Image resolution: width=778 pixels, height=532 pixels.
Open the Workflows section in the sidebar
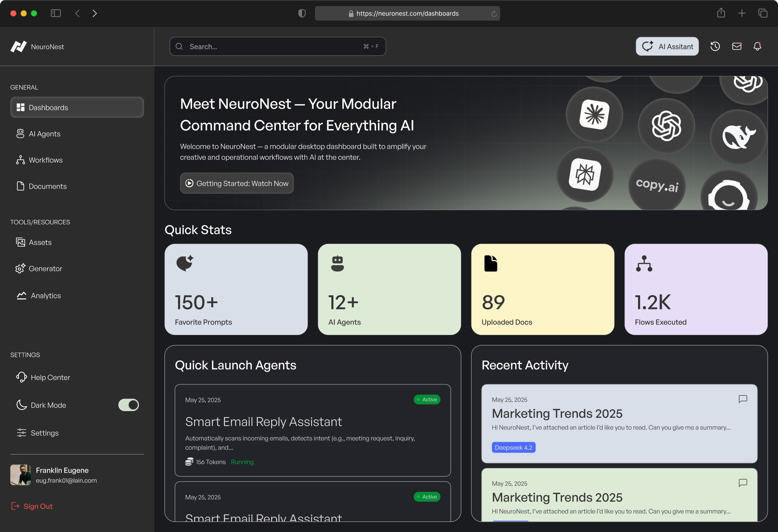pos(45,160)
